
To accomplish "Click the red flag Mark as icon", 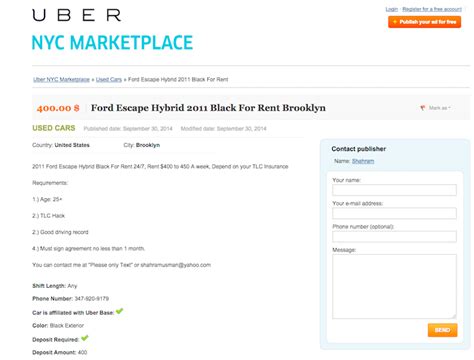I will pyautogui.click(x=423, y=108).
